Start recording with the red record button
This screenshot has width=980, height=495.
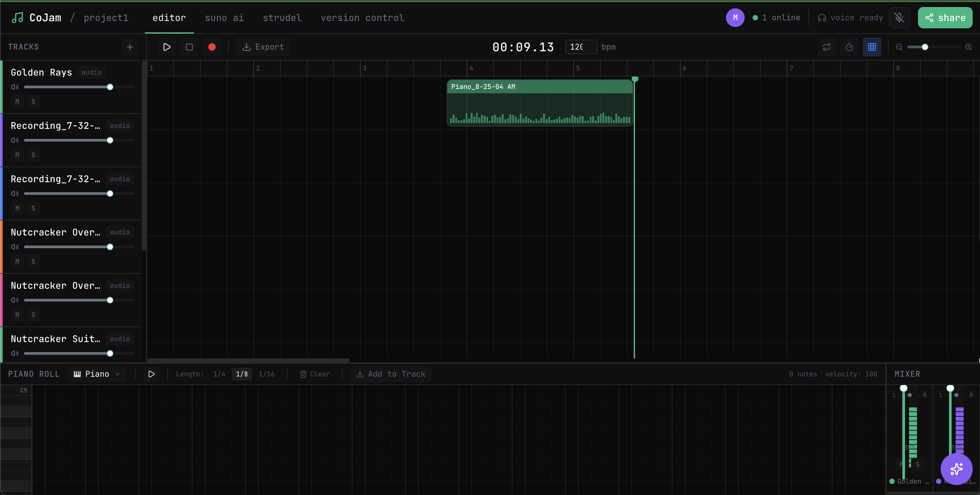pyautogui.click(x=212, y=47)
